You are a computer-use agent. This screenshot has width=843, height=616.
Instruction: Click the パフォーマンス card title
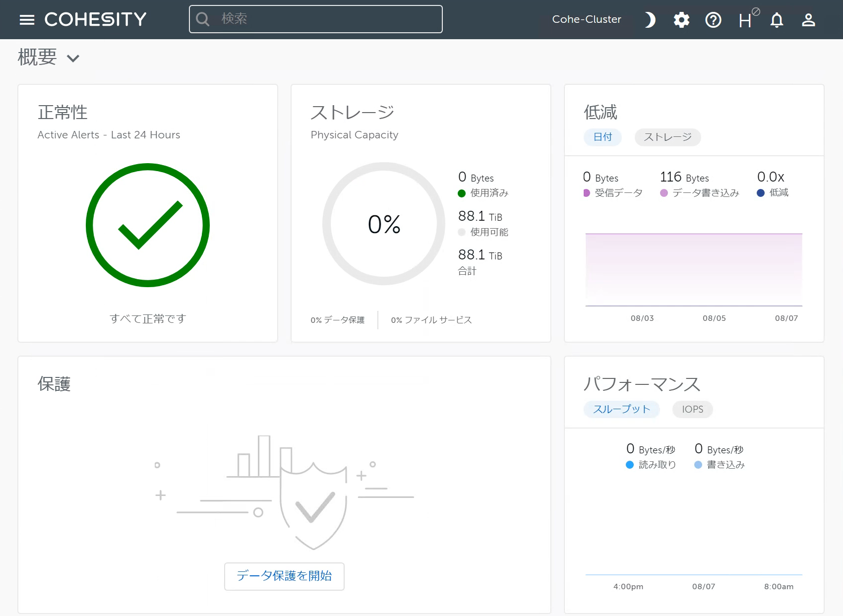(x=642, y=384)
